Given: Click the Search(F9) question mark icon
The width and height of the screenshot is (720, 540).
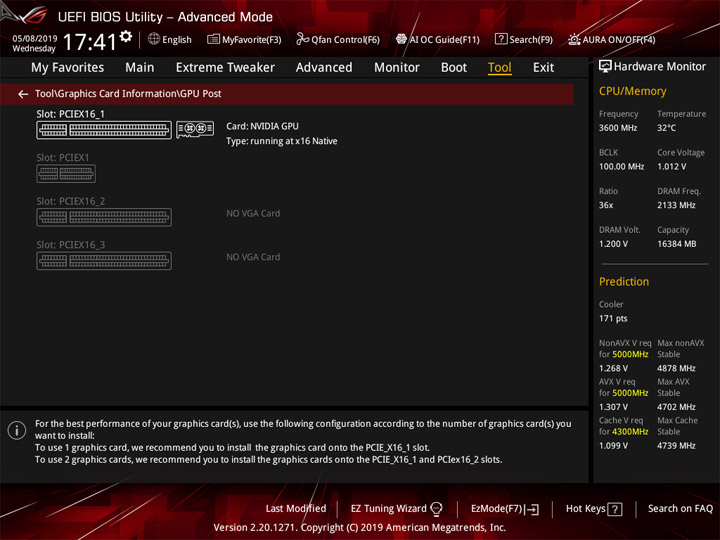Looking at the screenshot, I should pyautogui.click(x=501, y=39).
